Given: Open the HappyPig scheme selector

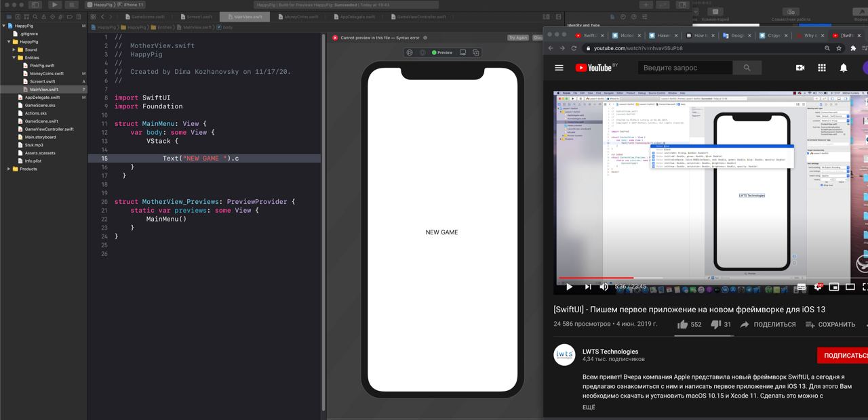Looking at the screenshot, I should click(x=102, y=5).
